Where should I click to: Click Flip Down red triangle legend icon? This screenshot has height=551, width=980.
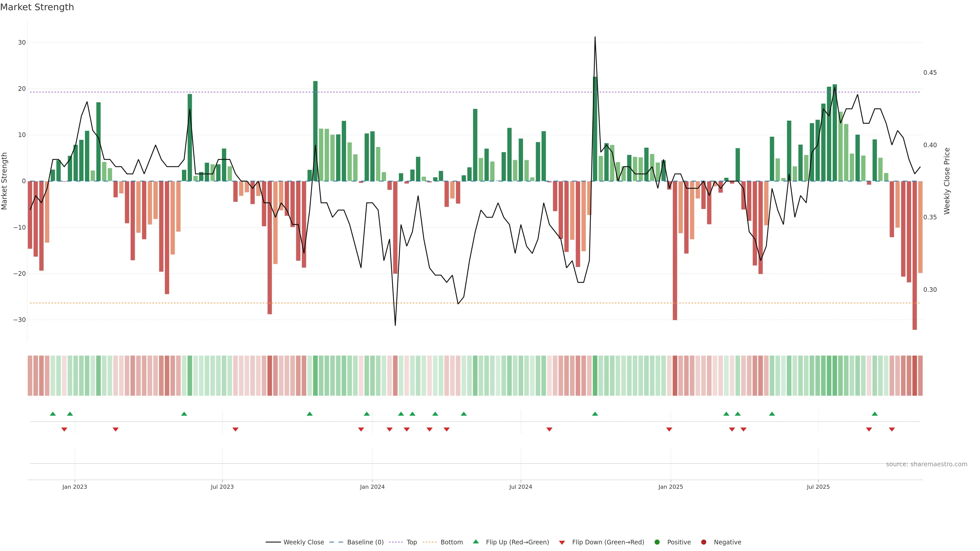coord(562,543)
